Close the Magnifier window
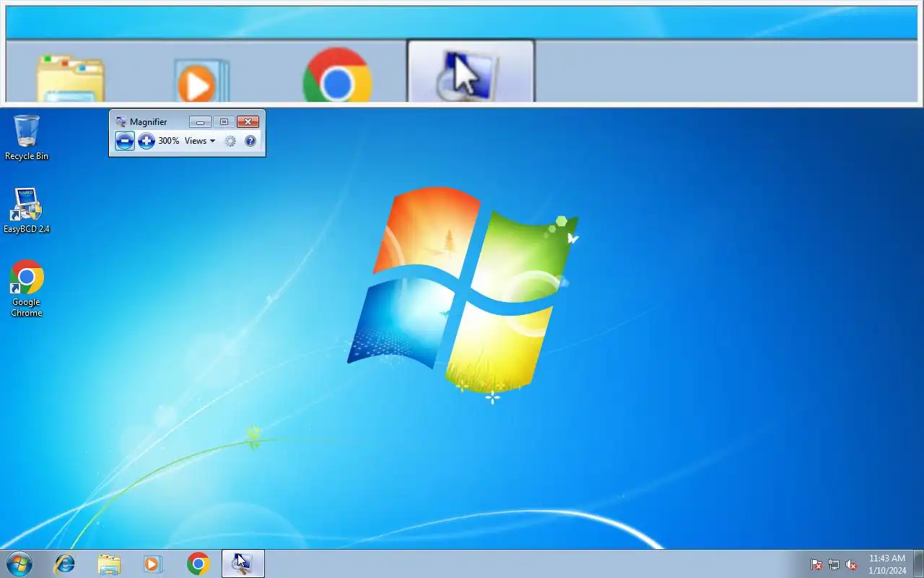Viewport: 924px width, 578px height. [248, 122]
